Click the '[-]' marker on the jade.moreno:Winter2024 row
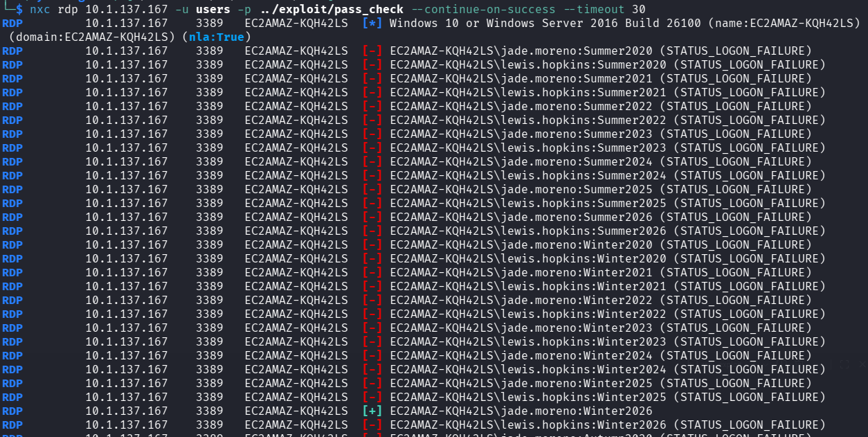This screenshot has width=868, height=437. coord(372,356)
